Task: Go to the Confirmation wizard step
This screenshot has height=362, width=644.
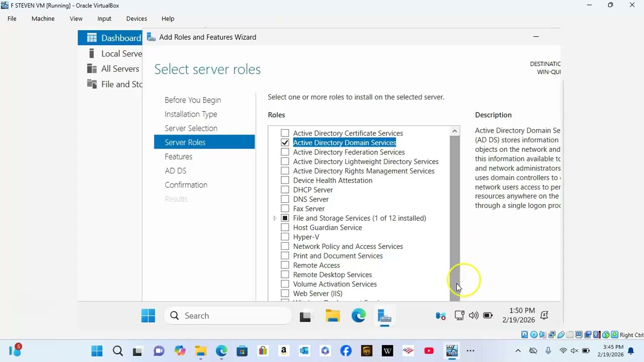Action: (186, 185)
